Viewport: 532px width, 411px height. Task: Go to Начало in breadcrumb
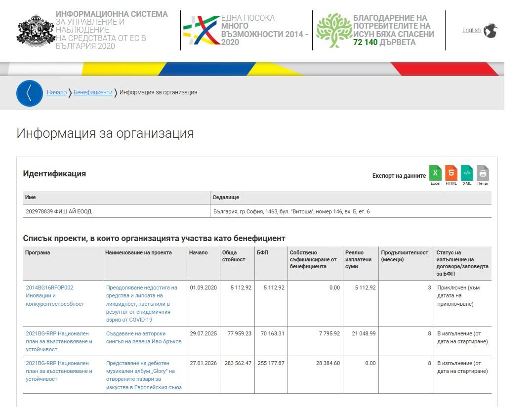pos(57,92)
